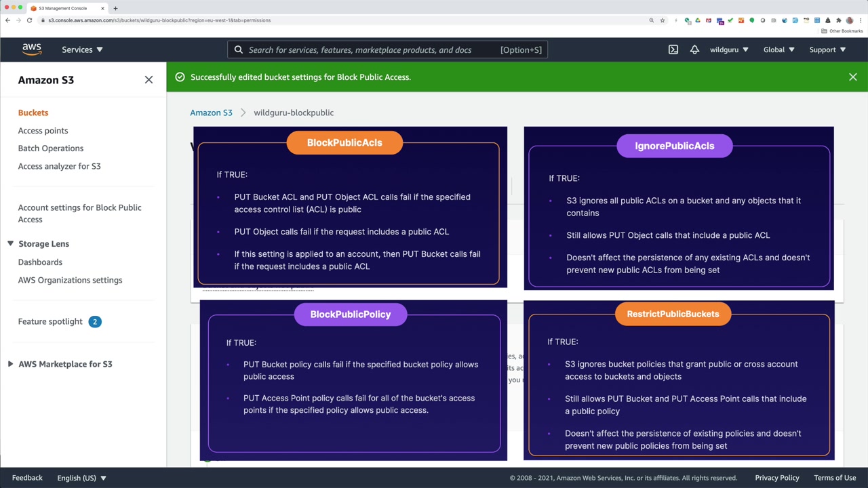Screen dimensions: 868x488
Task: Expand the AWS Marketplace for S3 section
Action: pos(10,364)
